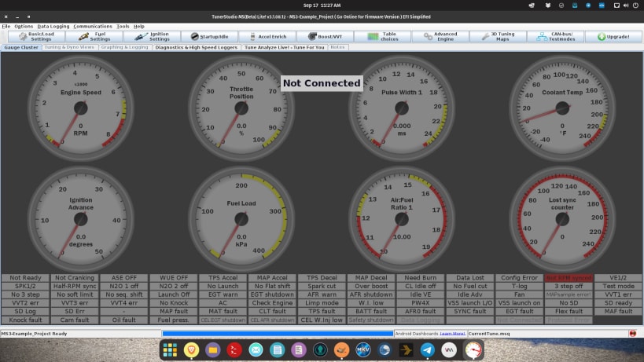Viewport: 644px width, 362px height.
Task: Click MS3-Example_Project Ready status text
Action: (34, 333)
